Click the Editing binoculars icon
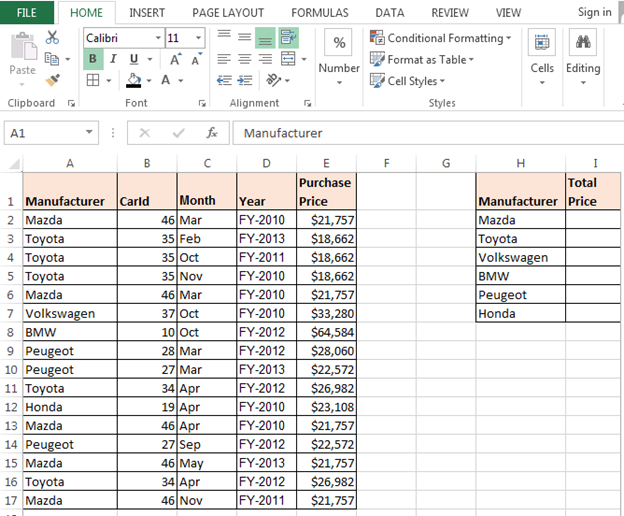Viewport: 624px width, 516px height. (x=583, y=42)
